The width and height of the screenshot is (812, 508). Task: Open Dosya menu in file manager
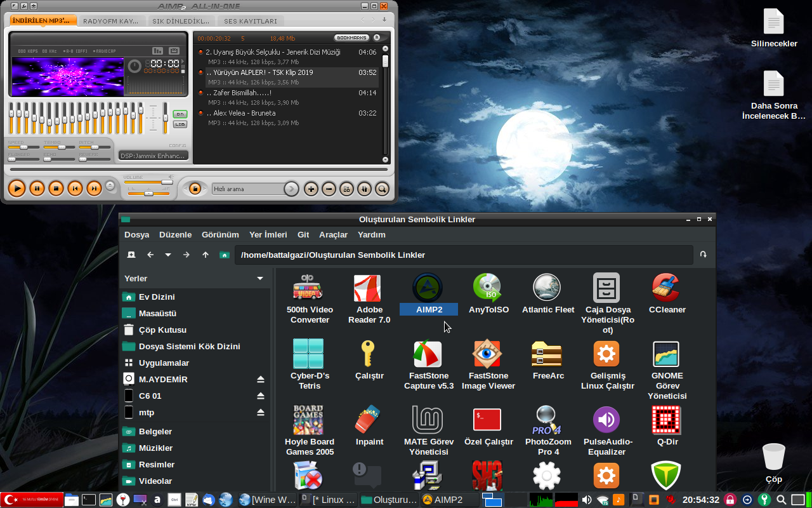(x=136, y=234)
